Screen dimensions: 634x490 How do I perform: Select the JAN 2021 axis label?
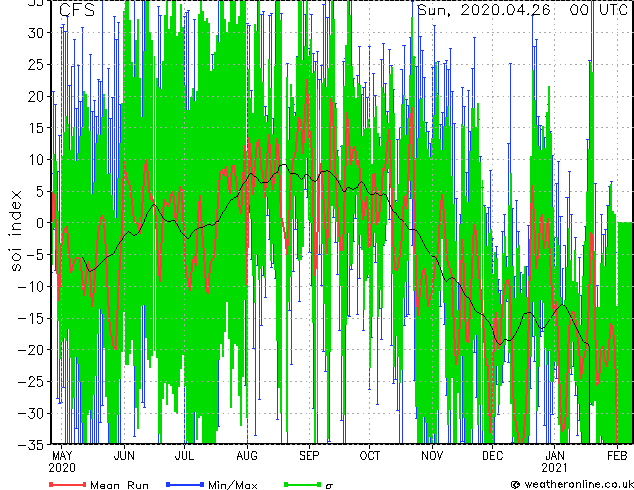click(555, 462)
